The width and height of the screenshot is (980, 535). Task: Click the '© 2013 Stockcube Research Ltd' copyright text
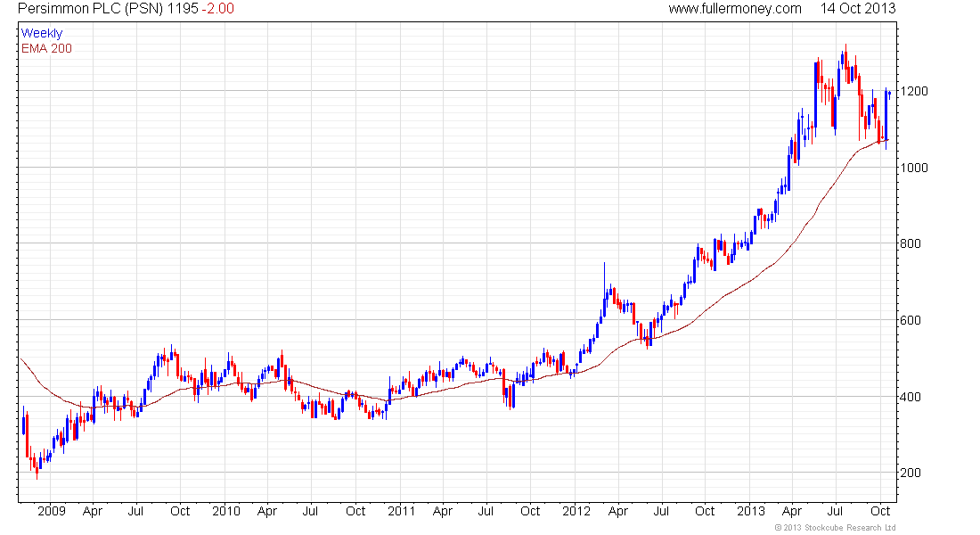point(835,528)
